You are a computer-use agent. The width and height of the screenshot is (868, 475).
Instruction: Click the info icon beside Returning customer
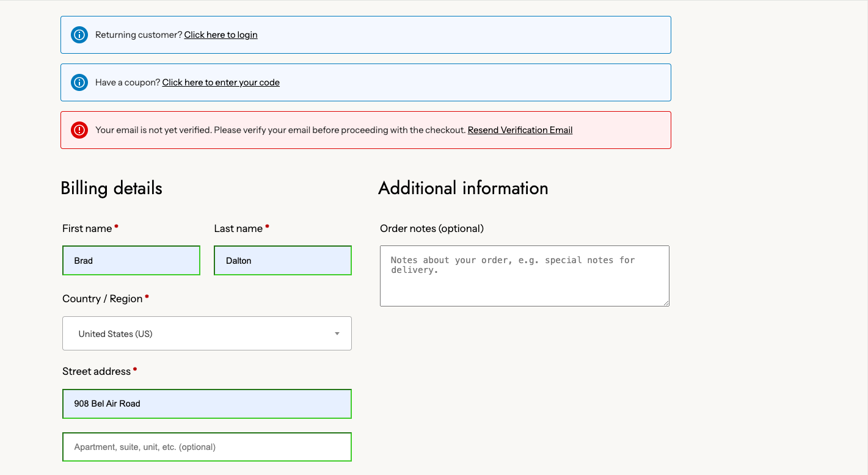click(79, 35)
